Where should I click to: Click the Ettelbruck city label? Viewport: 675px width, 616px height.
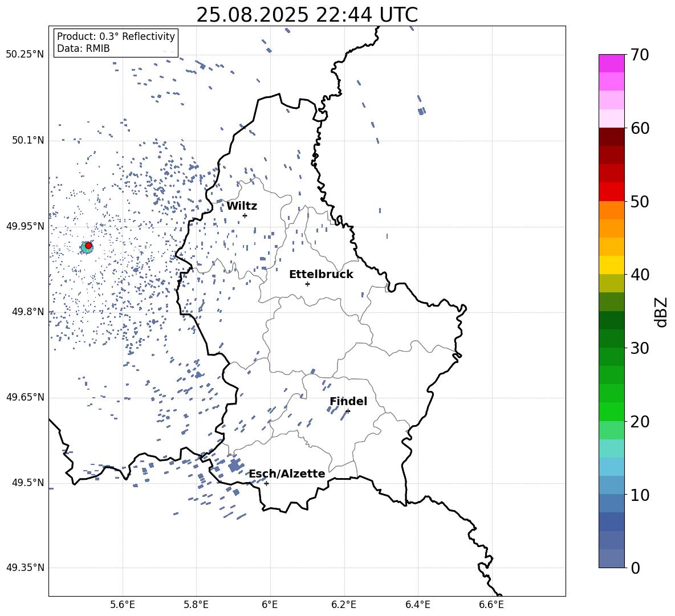(x=321, y=275)
